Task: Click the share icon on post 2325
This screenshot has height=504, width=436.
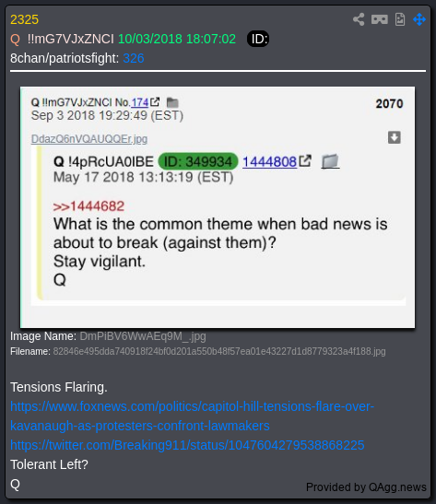Action: point(359,19)
